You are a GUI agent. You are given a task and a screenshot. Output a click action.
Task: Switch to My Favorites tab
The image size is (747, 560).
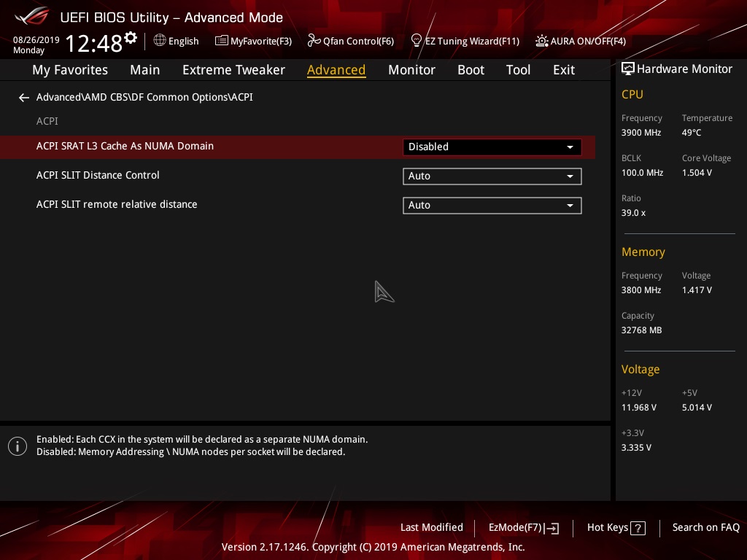click(70, 70)
